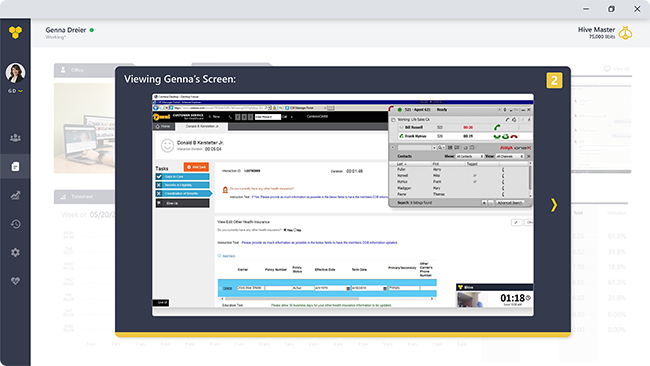Image resolution: width=650 pixels, height=366 pixels.
Task: Open the Show All Contacts dropdown
Action: 470,156
